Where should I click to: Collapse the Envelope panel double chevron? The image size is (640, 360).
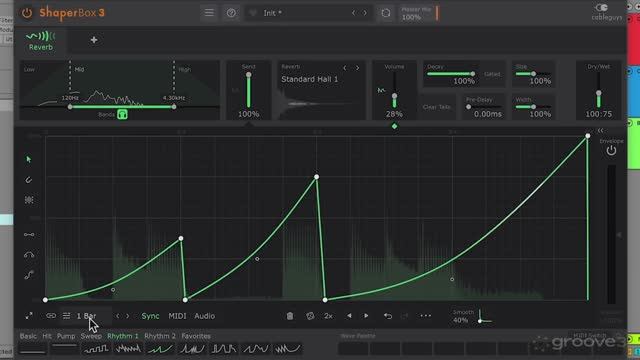point(600,131)
